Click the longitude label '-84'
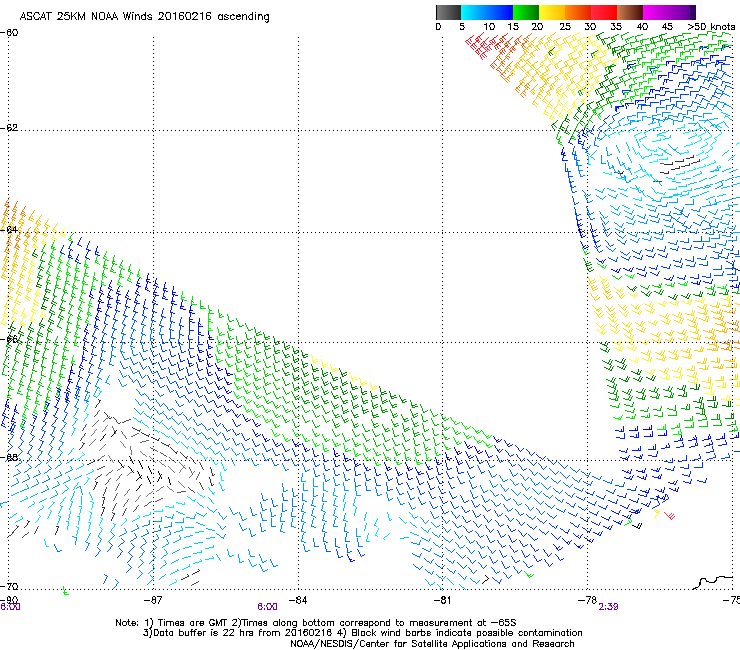The image size is (740, 650). click(298, 600)
